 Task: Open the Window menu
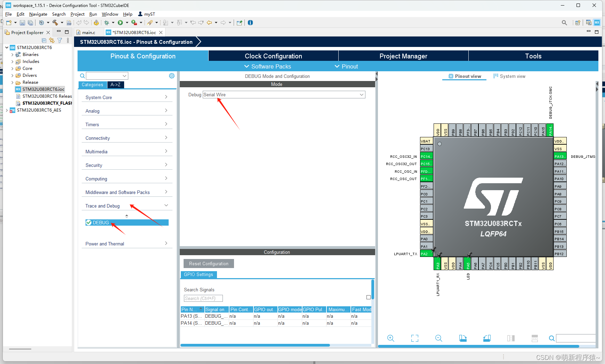point(110,14)
